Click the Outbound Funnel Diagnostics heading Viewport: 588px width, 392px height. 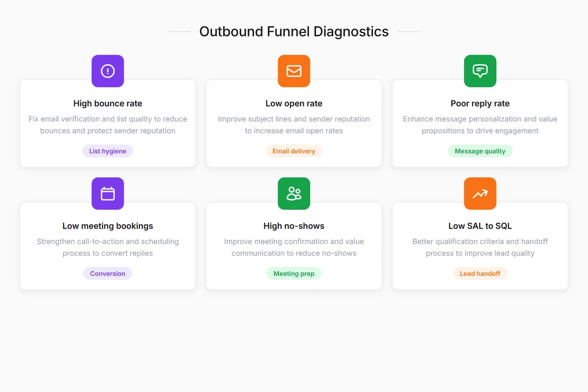coord(293,32)
